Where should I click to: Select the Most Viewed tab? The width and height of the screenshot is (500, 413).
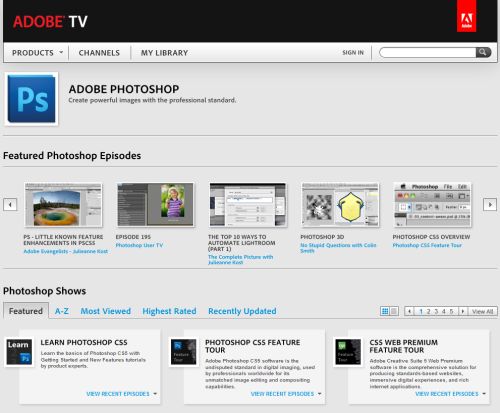tap(105, 311)
